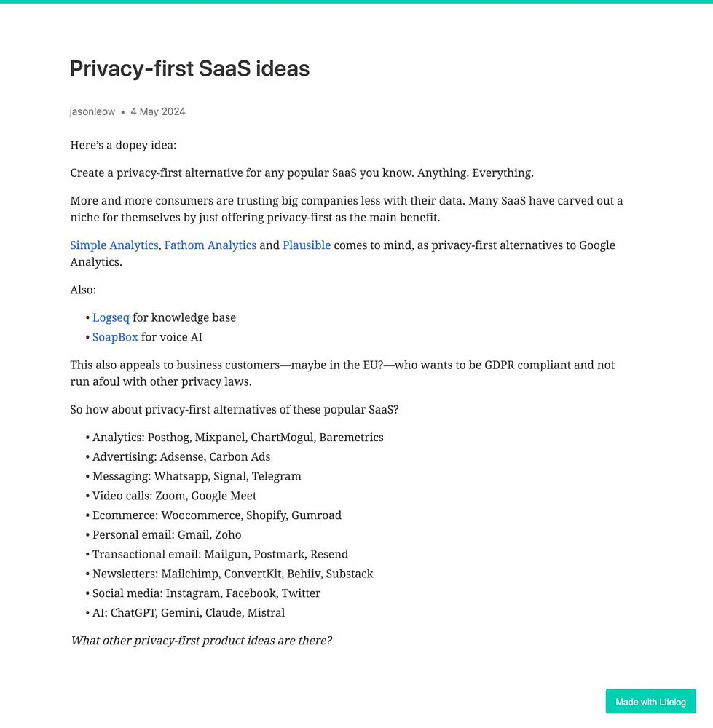
Task: Click the italic closing question text
Action: click(x=201, y=641)
